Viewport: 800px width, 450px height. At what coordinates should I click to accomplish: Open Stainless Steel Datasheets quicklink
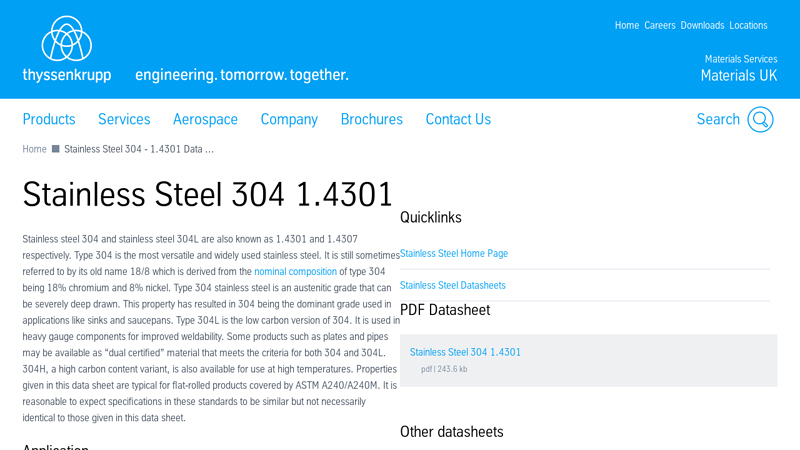452,286
